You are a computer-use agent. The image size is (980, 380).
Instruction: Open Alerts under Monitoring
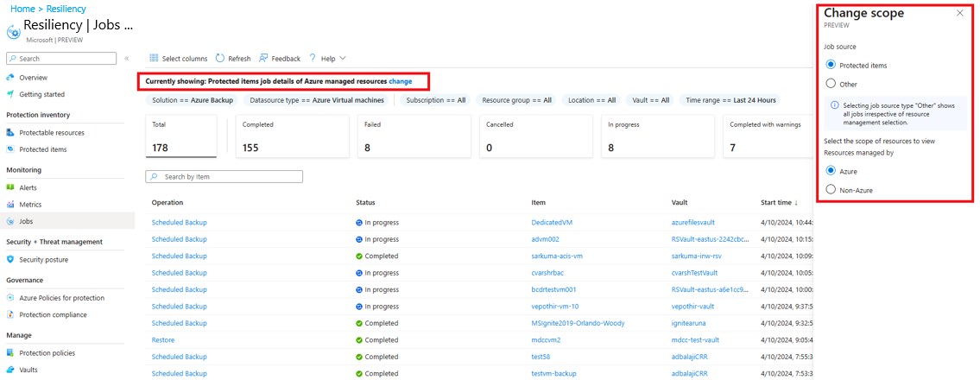click(x=28, y=187)
